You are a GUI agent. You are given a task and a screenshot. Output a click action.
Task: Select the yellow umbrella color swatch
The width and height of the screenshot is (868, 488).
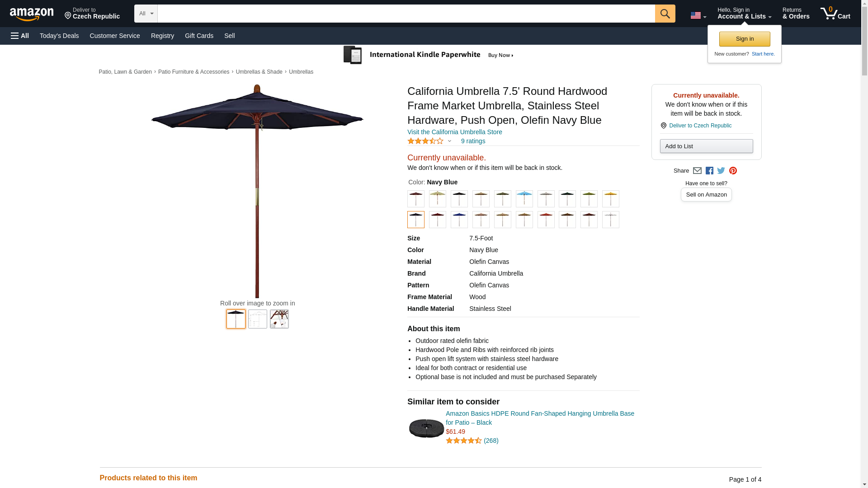pyautogui.click(x=610, y=199)
